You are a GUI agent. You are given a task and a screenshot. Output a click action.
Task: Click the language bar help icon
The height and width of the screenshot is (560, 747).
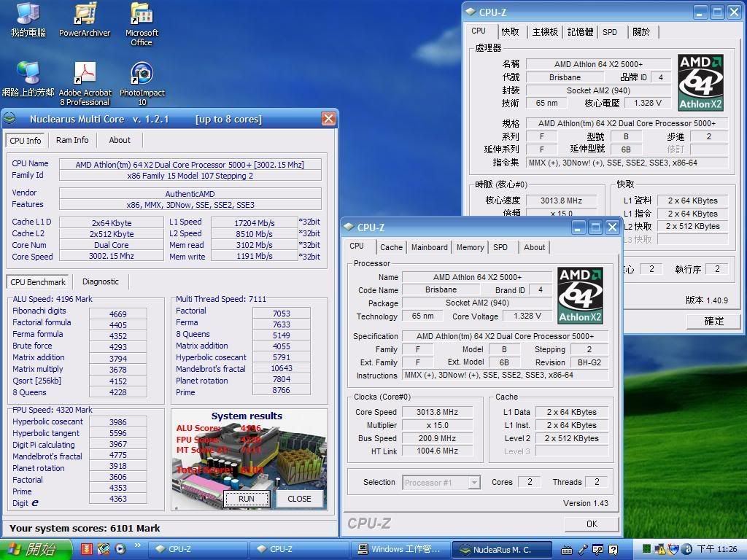[613, 550]
